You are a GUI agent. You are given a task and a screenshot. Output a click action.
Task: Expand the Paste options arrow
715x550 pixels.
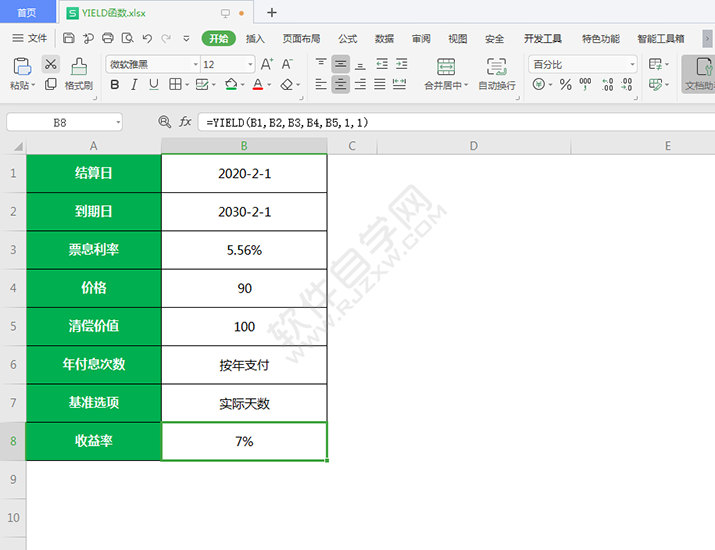33,85
